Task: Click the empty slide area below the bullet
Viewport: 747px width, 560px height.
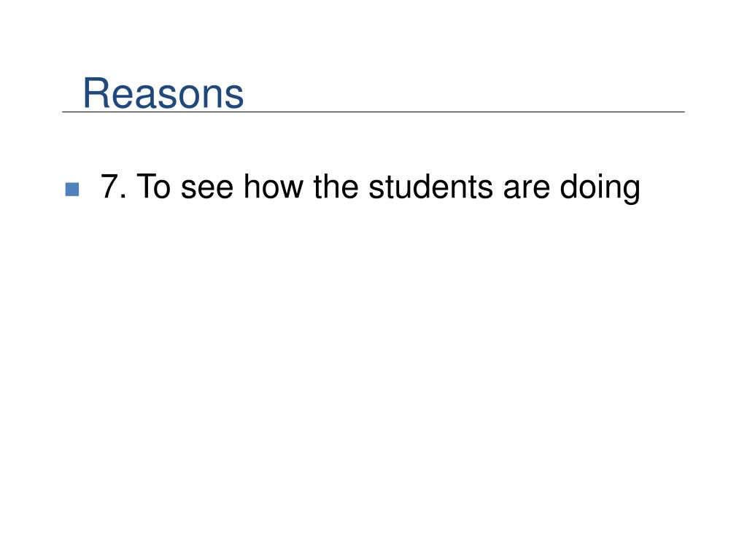Action: [373, 371]
